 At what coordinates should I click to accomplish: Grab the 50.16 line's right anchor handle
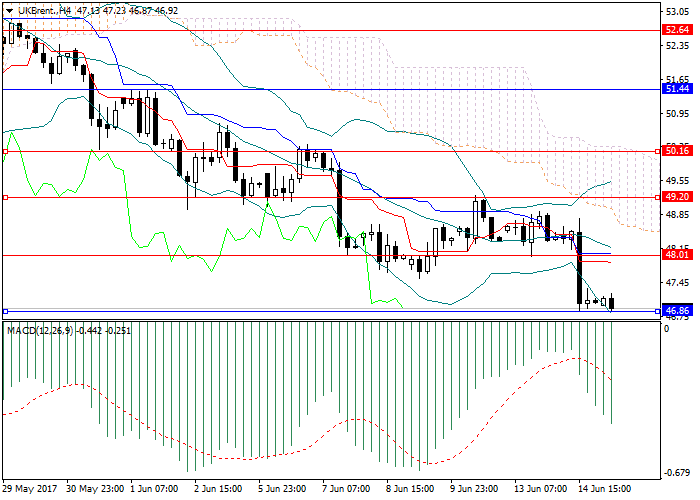click(x=658, y=152)
